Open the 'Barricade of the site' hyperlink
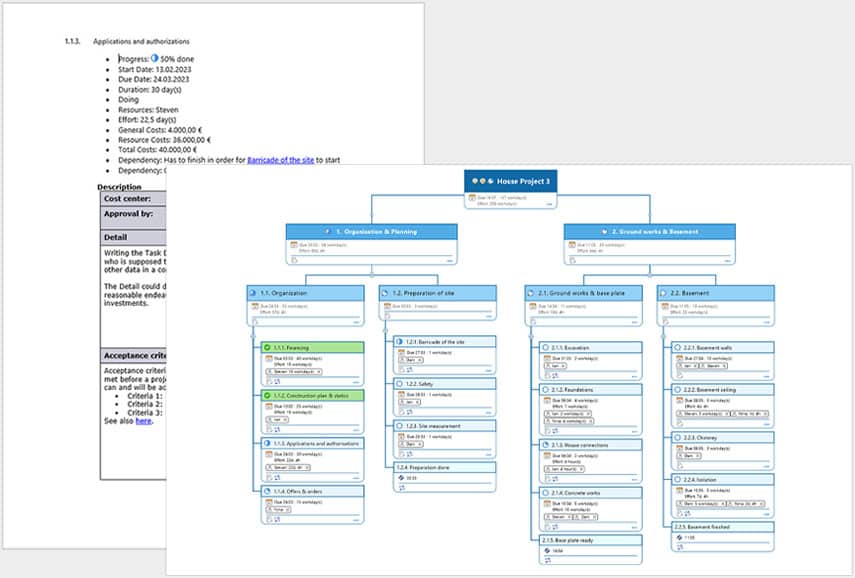855x578 pixels. pyautogui.click(x=281, y=159)
